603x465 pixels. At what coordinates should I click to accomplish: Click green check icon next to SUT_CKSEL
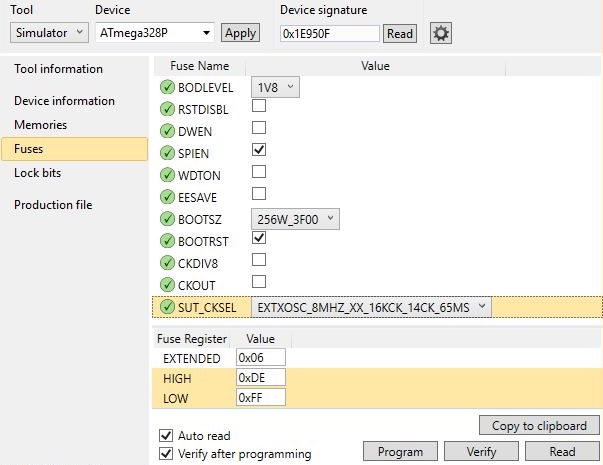(x=167, y=307)
